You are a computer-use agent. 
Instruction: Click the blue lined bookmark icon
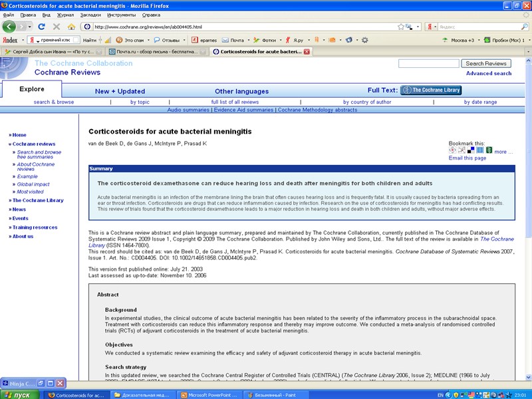(479, 150)
